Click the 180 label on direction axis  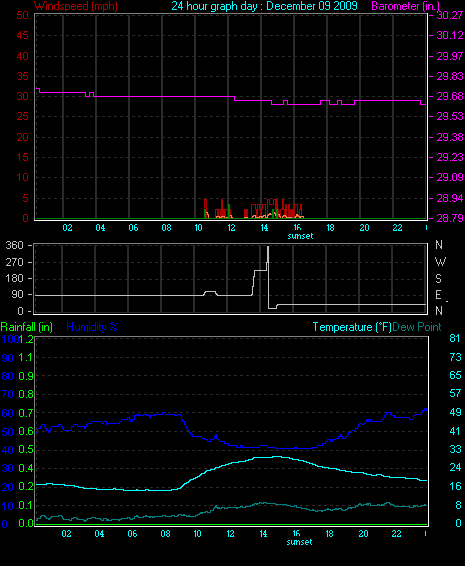pyautogui.click(x=14, y=278)
